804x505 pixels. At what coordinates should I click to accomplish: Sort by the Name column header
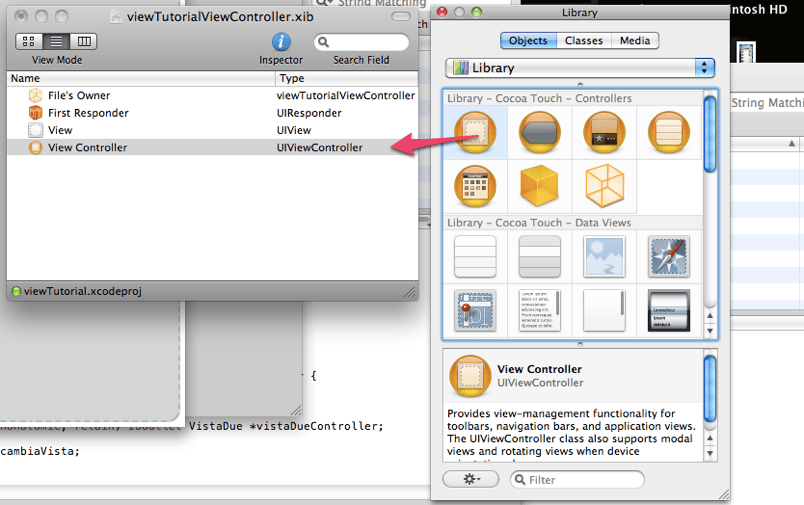(141, 78)
